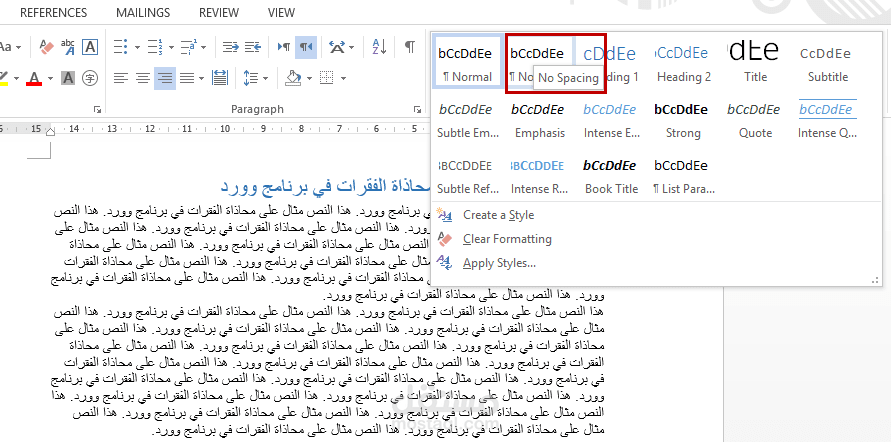Open the justify options dropdown arrow
The height and width of the screenshot is (442, 891).
click(201, 78)
